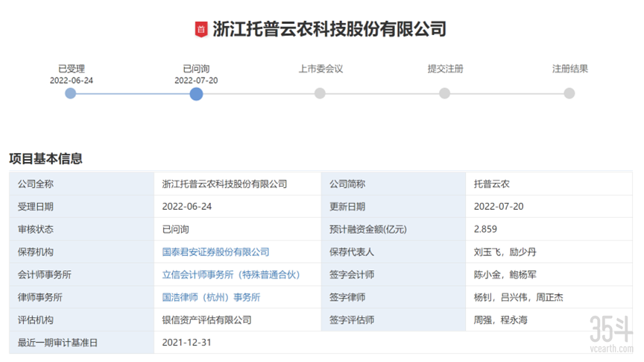Click the 陈小金, 鲍杨军 value cell
The height and width of the screenshot is (362, 644).
(x=549, y=275)
